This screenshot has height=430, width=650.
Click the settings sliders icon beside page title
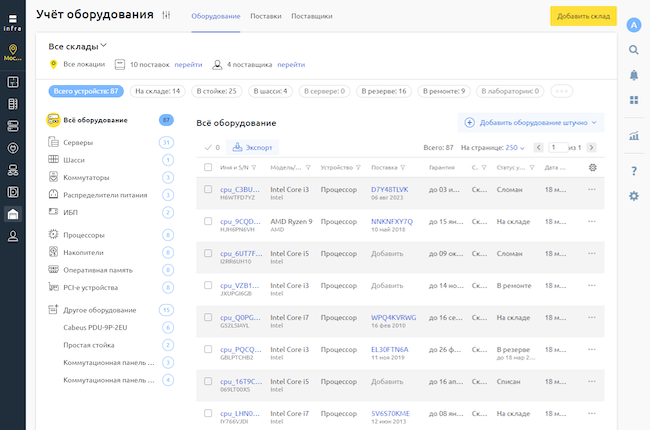click(166, 15)
